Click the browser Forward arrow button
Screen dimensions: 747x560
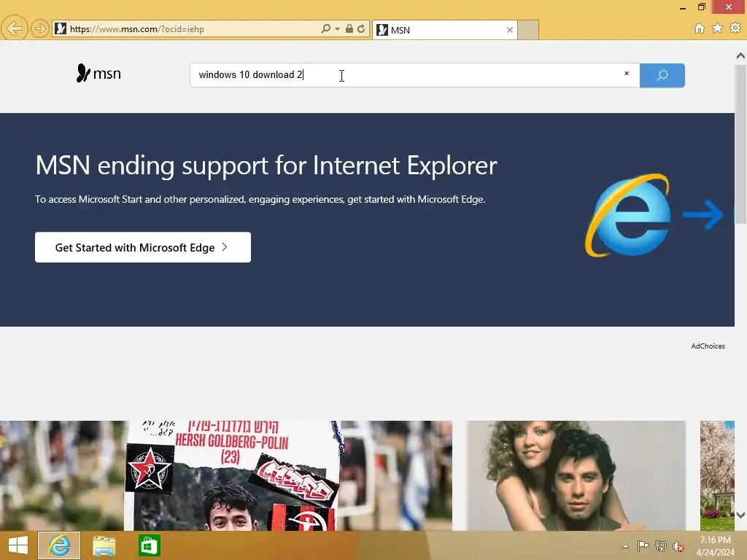(40, 29)
